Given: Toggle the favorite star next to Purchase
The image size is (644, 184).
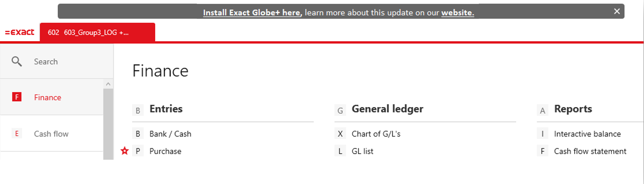Looking at the screenshot, I should point(124,151).
